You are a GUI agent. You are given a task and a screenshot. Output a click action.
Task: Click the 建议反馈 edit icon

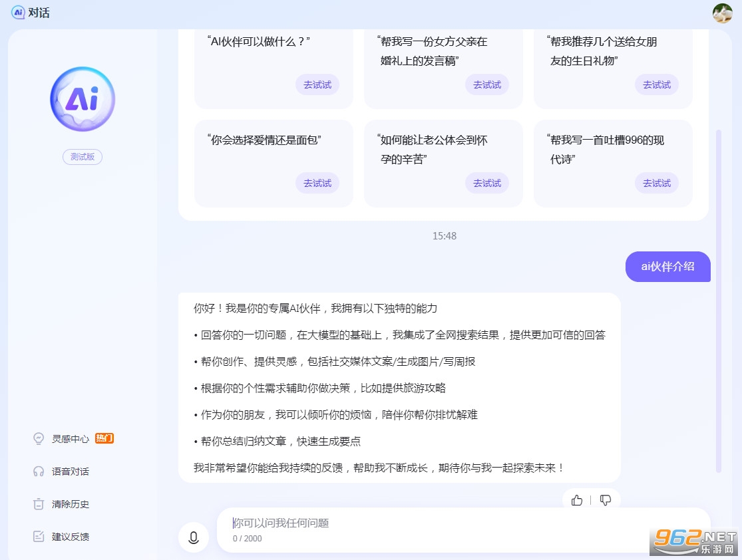39,536
